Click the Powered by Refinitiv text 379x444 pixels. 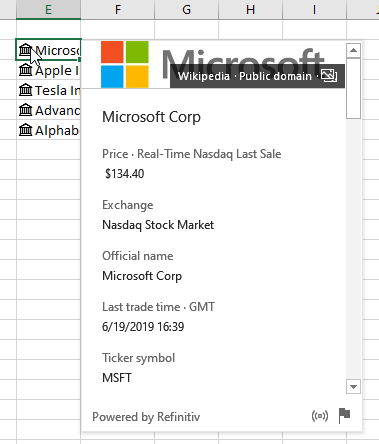click(x=146, y=417)
